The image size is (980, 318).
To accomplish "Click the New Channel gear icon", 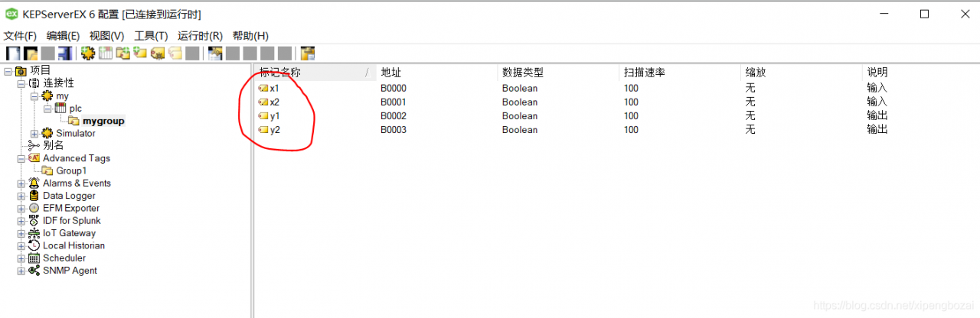I will [87, 53].
